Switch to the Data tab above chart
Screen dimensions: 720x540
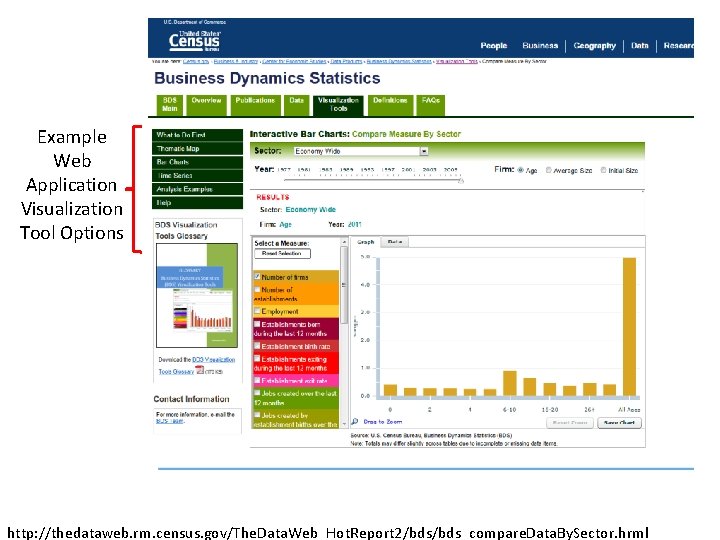[x=395, y=242]
